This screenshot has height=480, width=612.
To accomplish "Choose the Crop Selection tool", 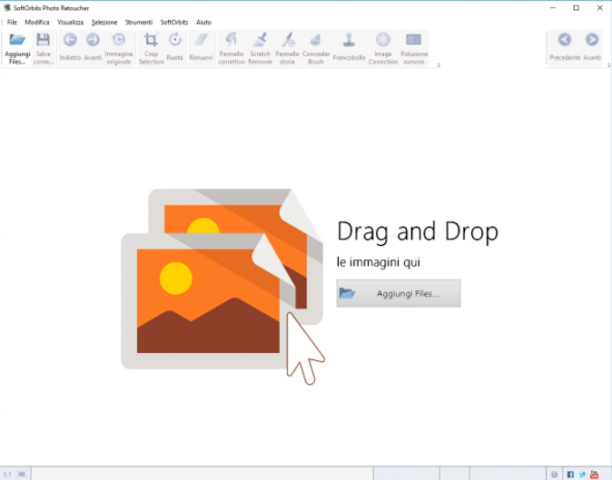I will pos(151,40).
